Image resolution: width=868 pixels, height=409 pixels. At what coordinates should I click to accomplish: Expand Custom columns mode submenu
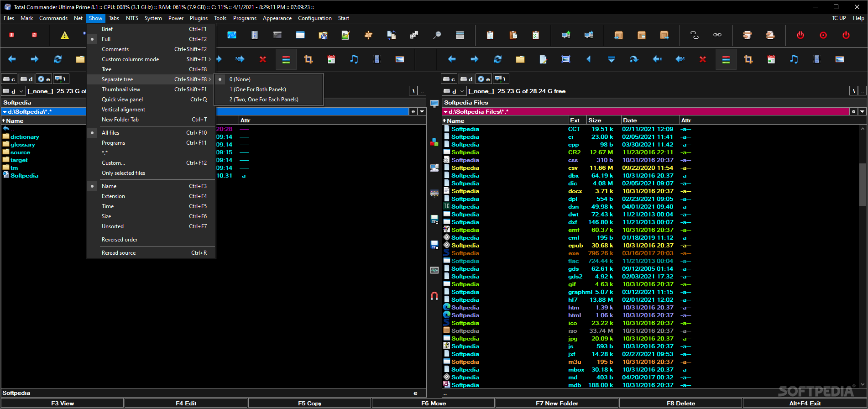pyautogui.click(x=151, y=59)
